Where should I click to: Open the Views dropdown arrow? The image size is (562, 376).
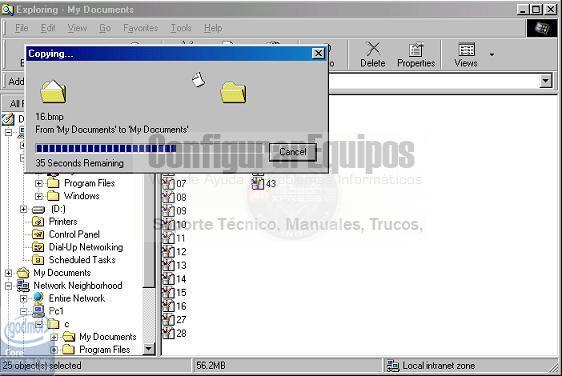[492, 54]
